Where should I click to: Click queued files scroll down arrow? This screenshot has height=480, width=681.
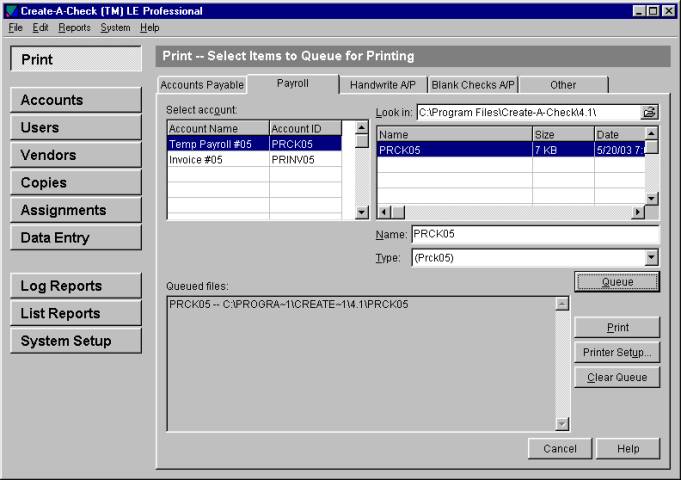pyautogui.click(x=562, y=424)
